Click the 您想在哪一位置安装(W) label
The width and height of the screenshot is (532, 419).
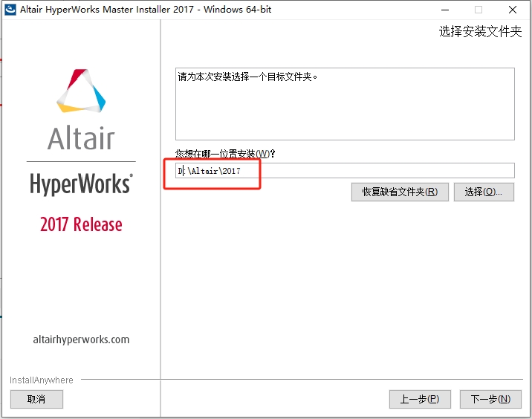pyautogui.click(x=224, y=154)
